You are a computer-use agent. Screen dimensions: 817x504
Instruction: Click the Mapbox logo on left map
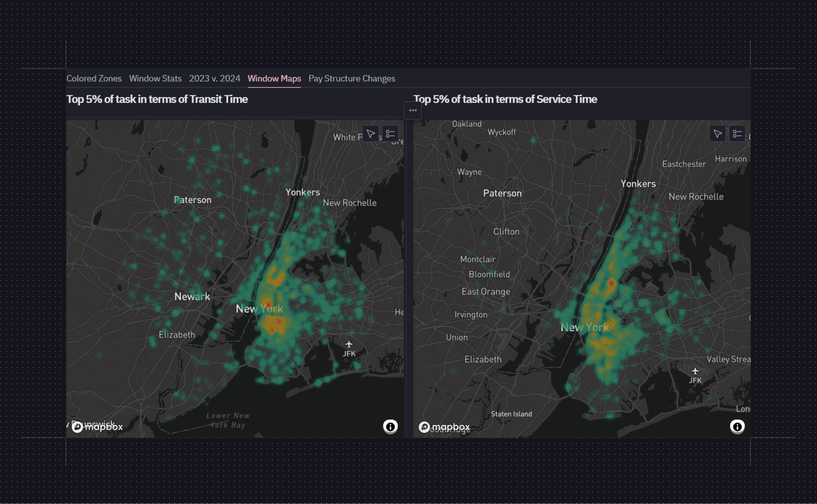(97, 427)
